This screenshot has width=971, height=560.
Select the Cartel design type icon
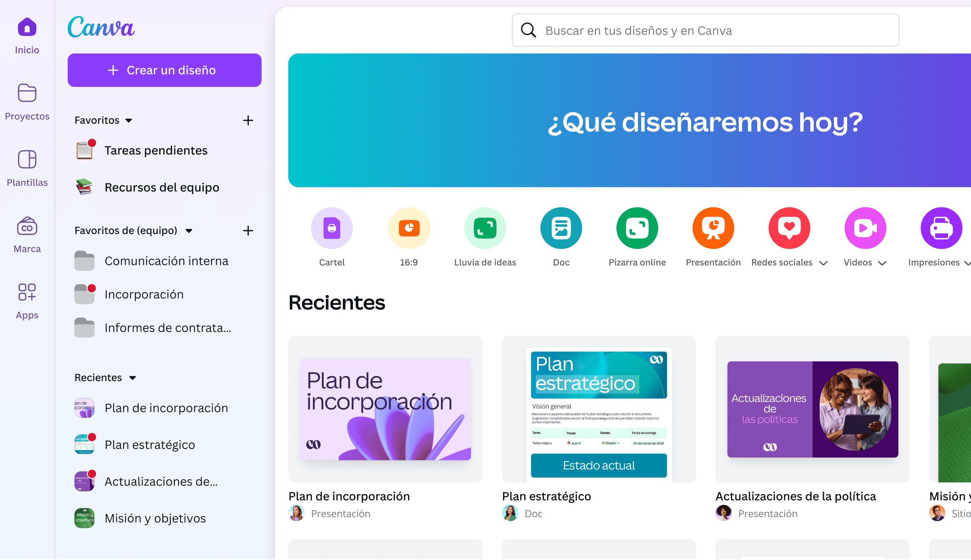(332, 228)
